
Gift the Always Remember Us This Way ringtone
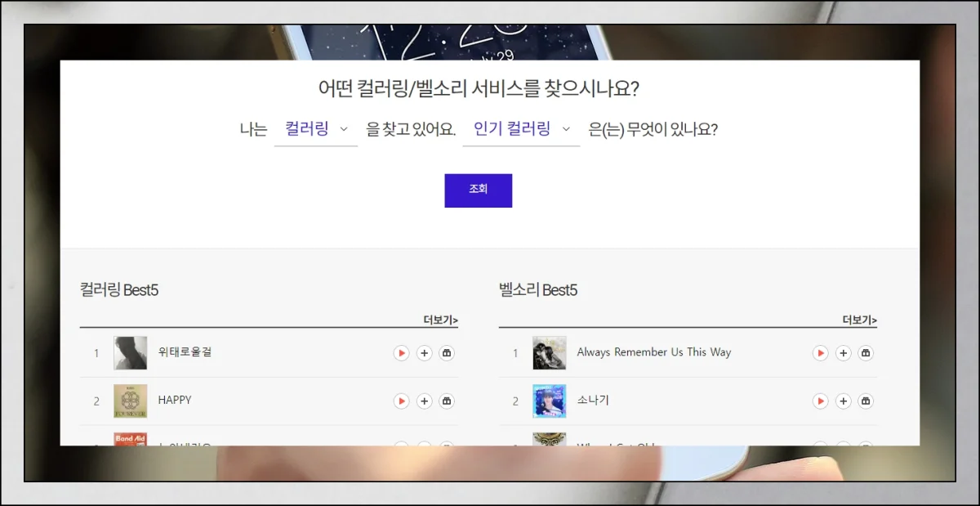[866, 353]
